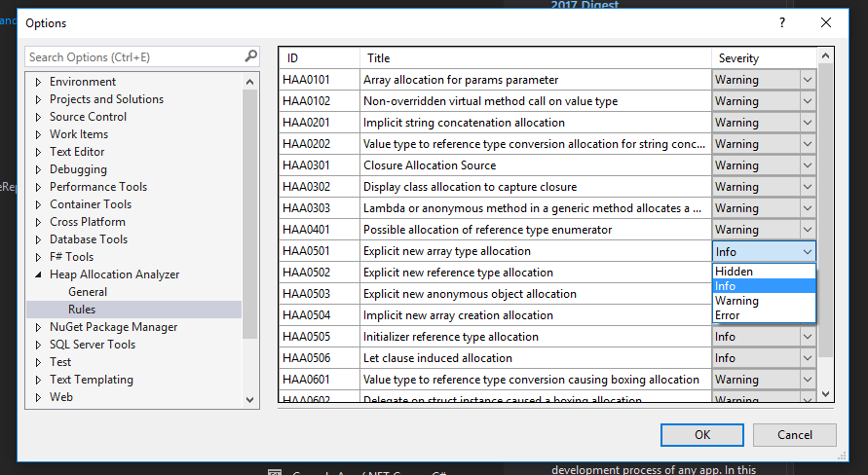The height and width of the screenshot is (475, 868).
Task: Choose Hidden in the severity dropdown list
Action: pos(764,272)
